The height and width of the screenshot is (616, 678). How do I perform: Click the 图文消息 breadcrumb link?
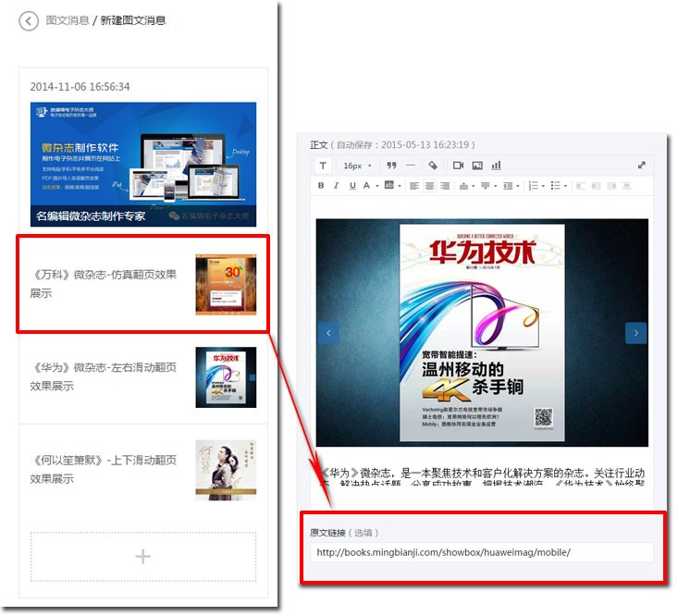68,20
